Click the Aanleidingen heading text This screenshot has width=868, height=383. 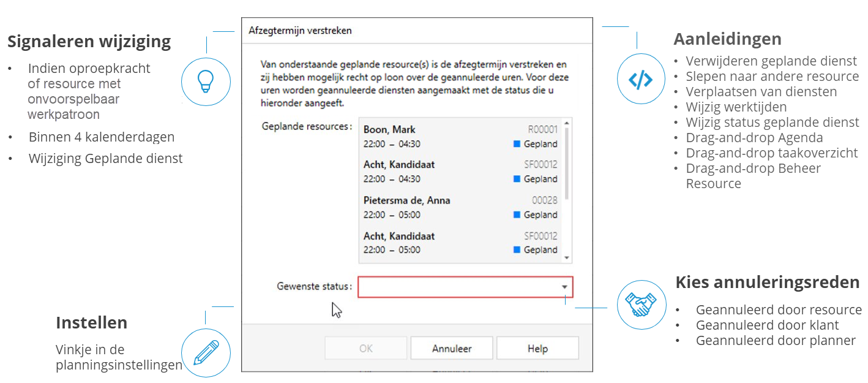(727, 39)
